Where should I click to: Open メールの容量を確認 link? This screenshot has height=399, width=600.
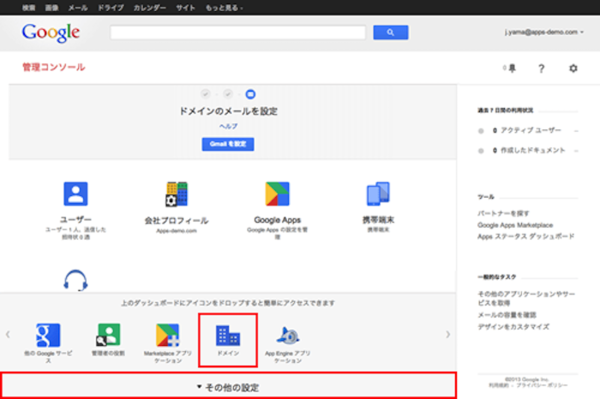(x=507, y=315)
